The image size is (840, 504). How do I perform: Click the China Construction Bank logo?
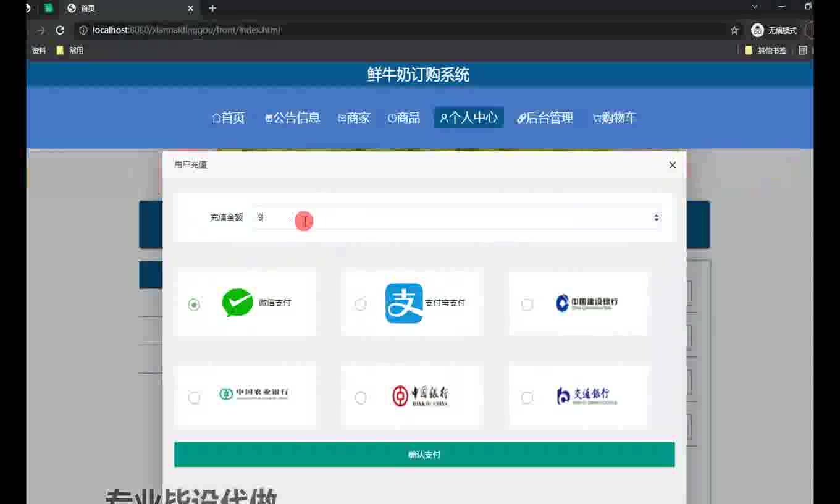point(586,303)
